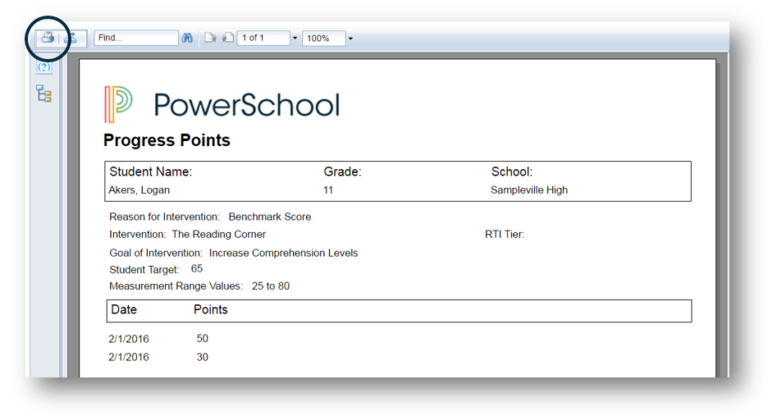Click inside the Find text field
The image size is (768, 416).
(x=135, y=38)
